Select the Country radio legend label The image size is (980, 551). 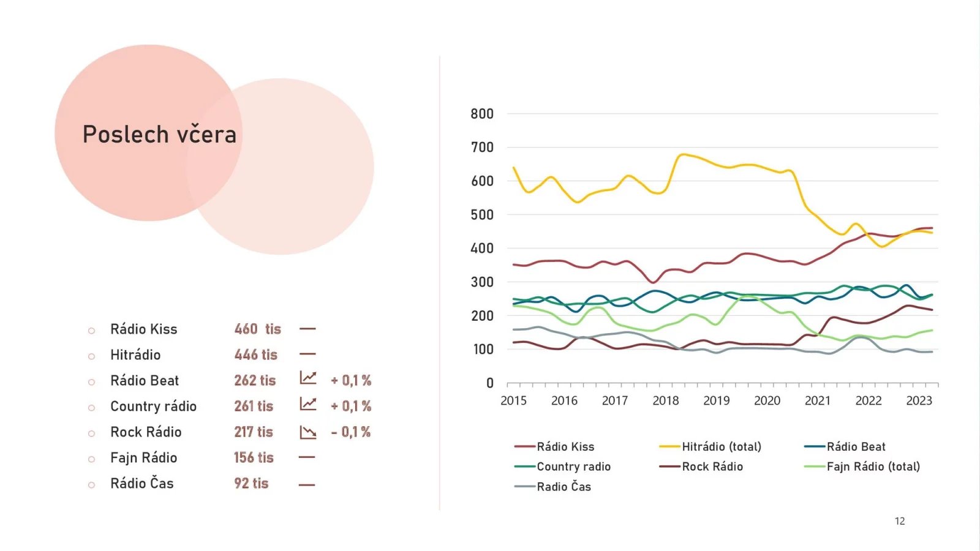click(573, 467)
